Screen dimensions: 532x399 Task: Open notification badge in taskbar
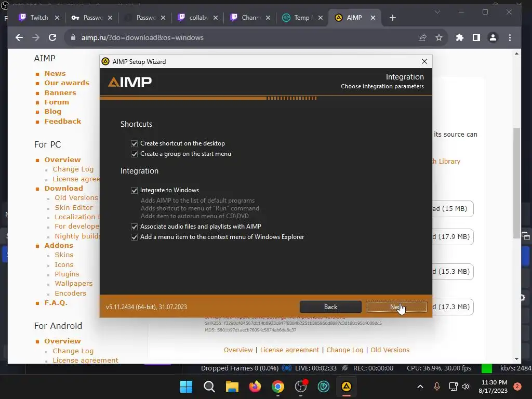[517, 387]
